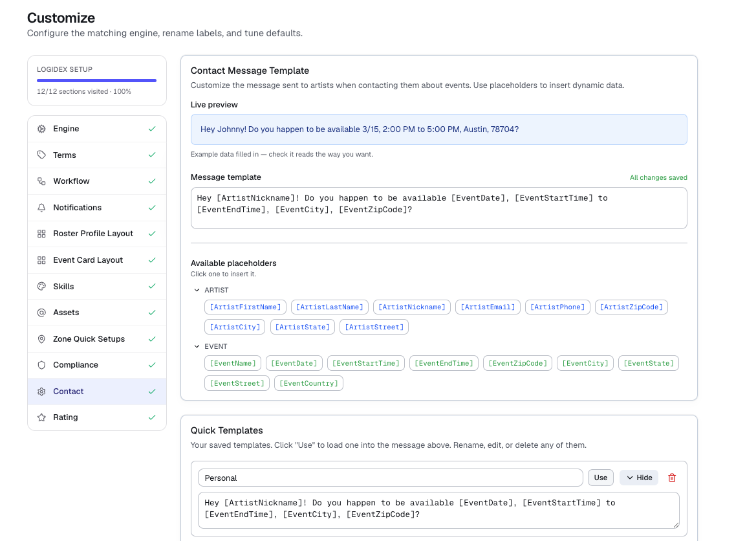Insert the [EventName] placeholder
Image resolution: width=756 pixels, height=541 pixels.
click(x=232, y=364)
